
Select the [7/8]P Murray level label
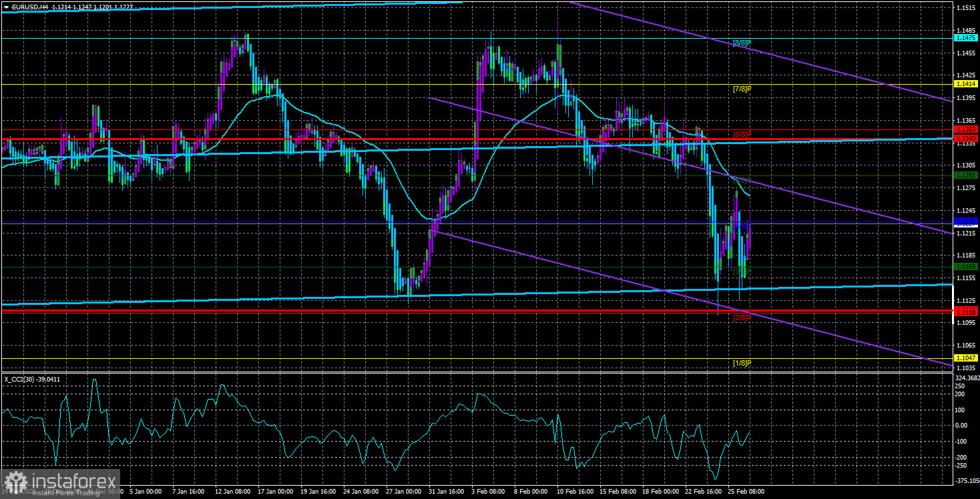(x=742, y=89)
